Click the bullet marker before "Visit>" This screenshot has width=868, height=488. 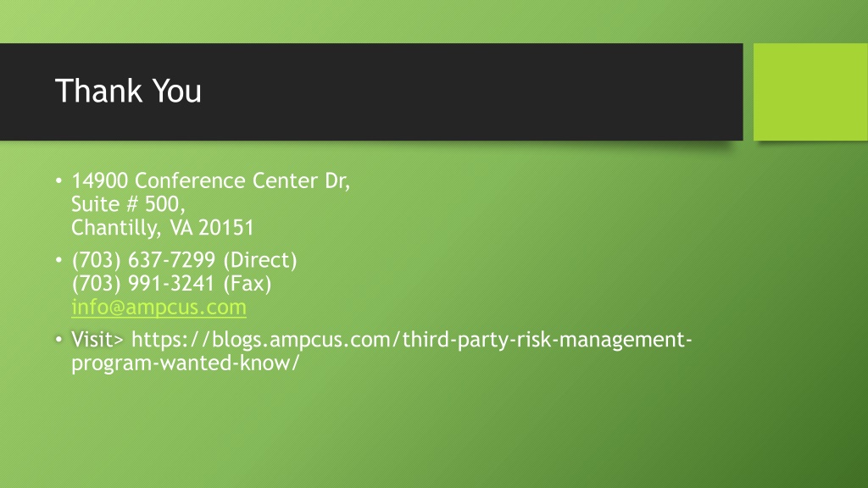[x=58, y=339]
